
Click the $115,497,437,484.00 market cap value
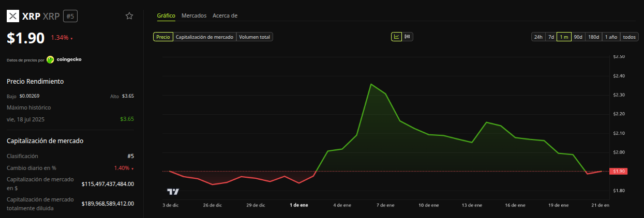click(108, 184)
